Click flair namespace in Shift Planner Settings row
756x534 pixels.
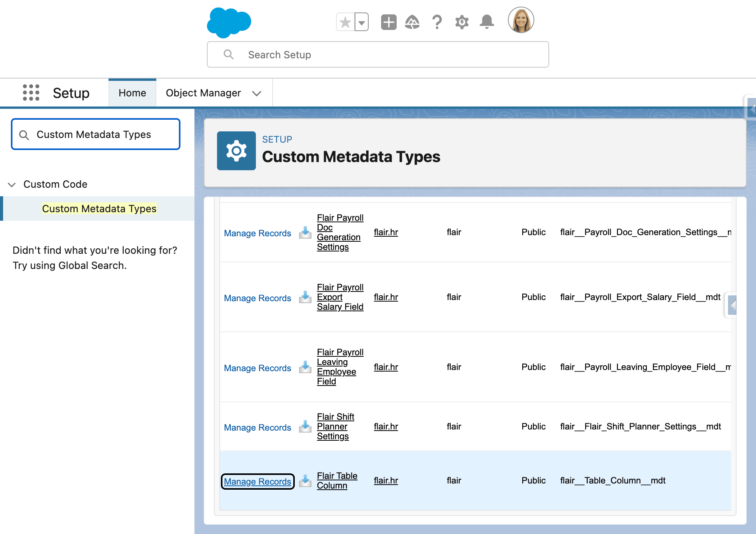(454, 426)
